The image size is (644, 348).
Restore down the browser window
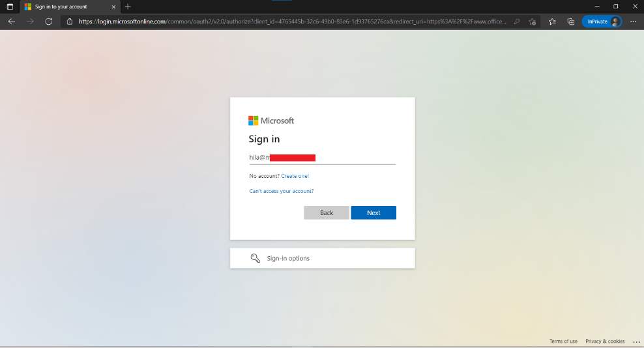click(x=616, y=6)
